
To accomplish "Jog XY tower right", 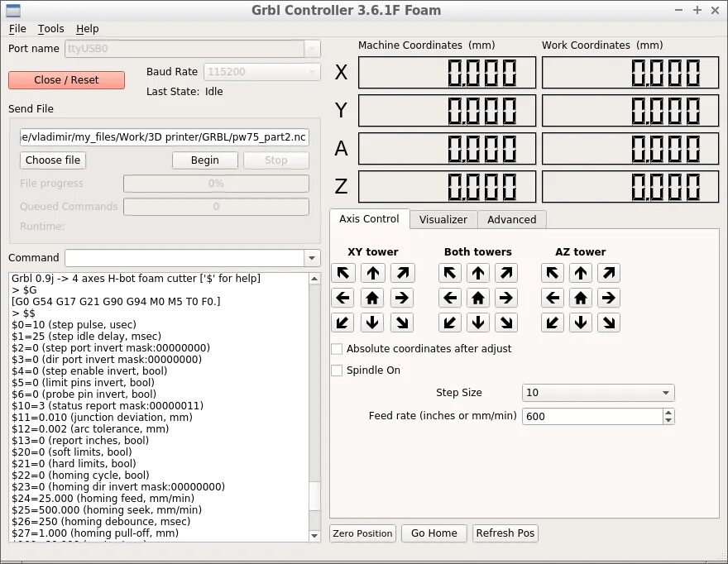I will 402,298.
